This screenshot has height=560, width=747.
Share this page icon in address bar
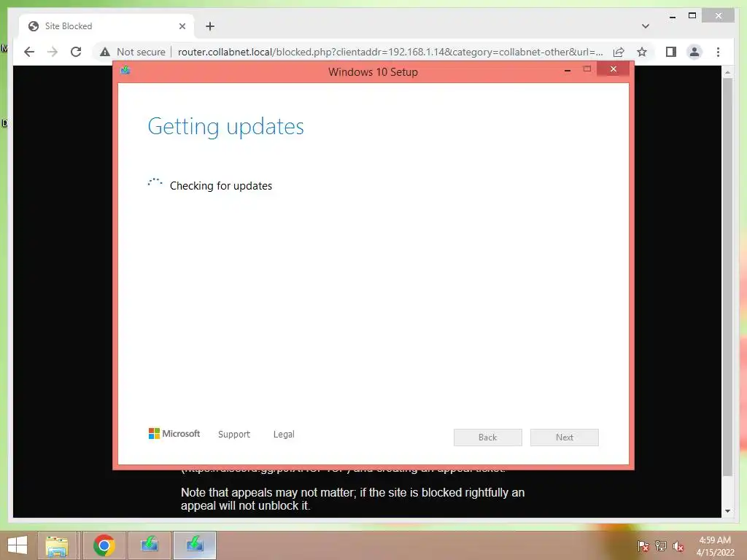(x=619, y=52)
